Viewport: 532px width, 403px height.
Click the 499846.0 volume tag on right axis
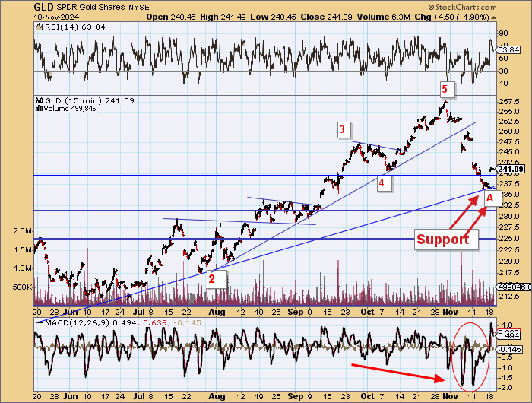(515, 287)
